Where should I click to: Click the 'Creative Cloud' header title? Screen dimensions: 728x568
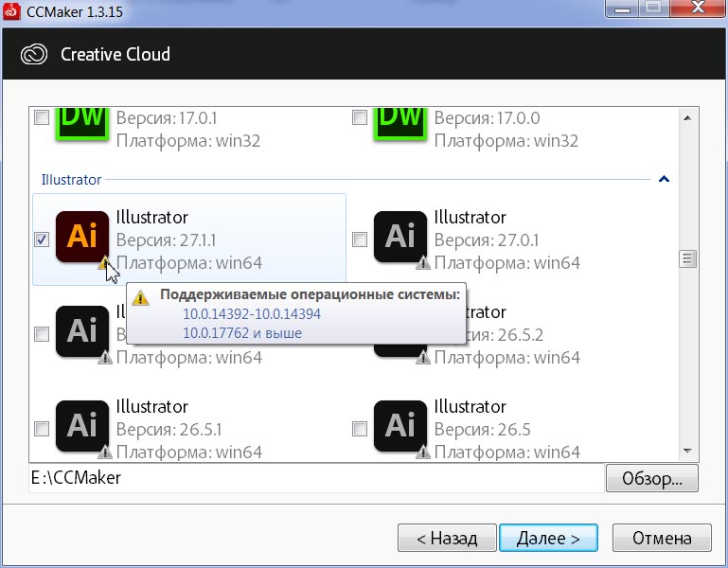(115, 54)
